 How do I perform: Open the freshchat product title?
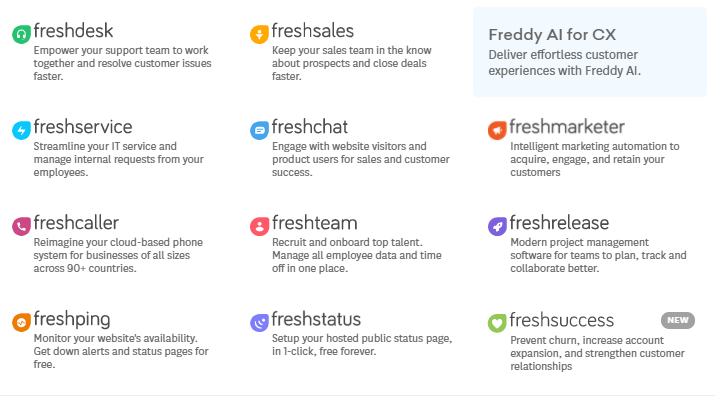[310, 127]
